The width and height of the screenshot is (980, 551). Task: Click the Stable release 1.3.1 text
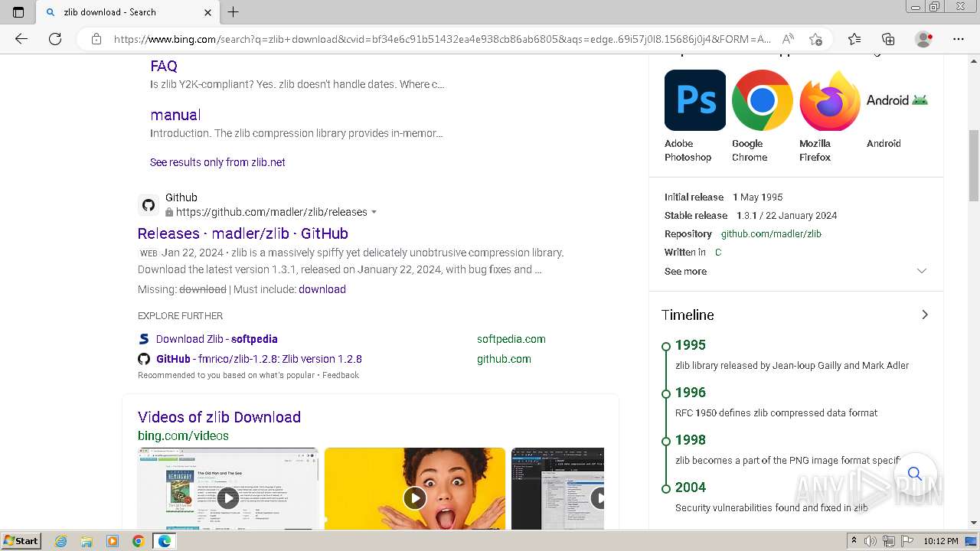click(x=750, y=216)
